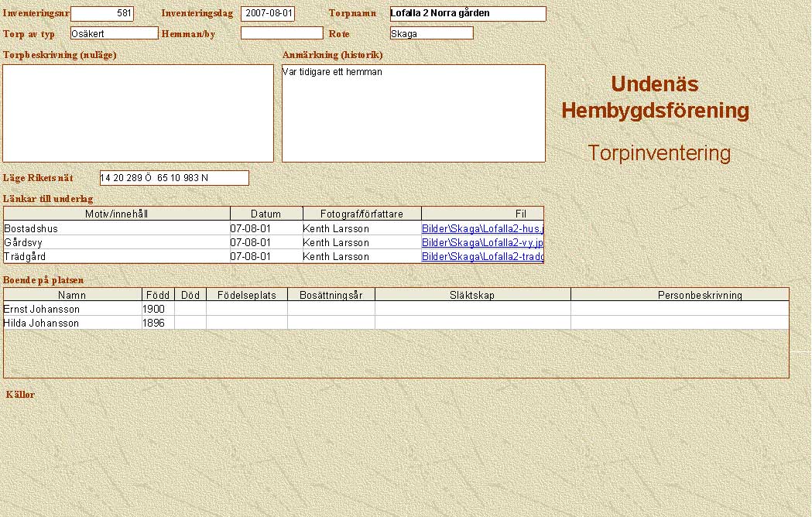Click the empty Hemman/by field
Screen dimensions: 812x517
click(282, 33)
